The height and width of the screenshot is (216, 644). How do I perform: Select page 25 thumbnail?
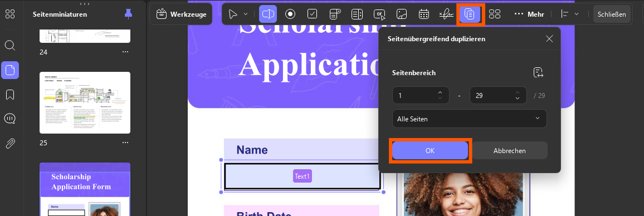pos(85,102)
